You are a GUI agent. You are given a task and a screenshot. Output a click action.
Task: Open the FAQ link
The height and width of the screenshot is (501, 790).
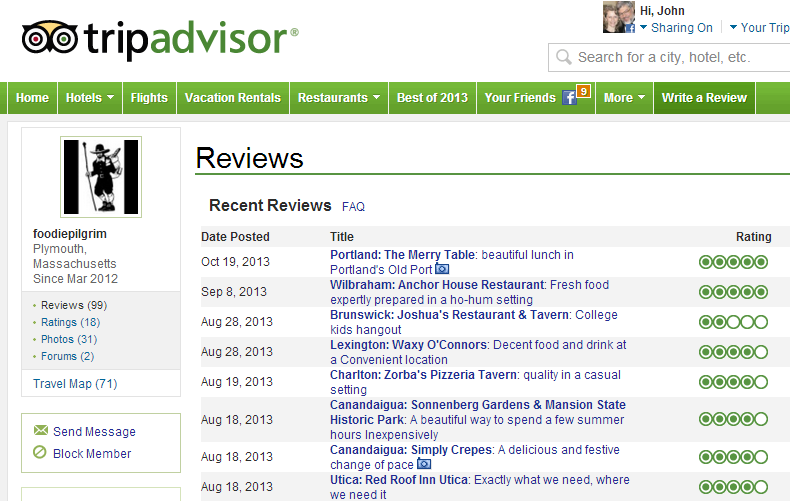(353, 207)
